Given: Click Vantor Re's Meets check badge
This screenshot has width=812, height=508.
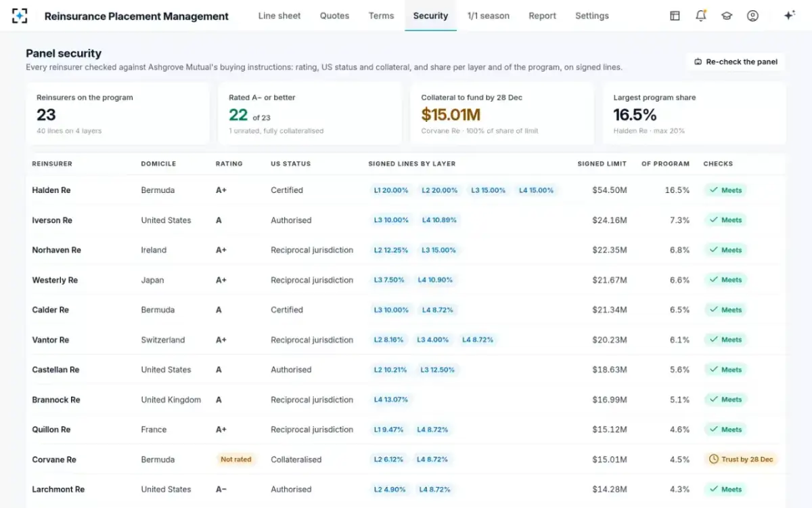Looking at the screenshot, I should click(x=725, y=340).
